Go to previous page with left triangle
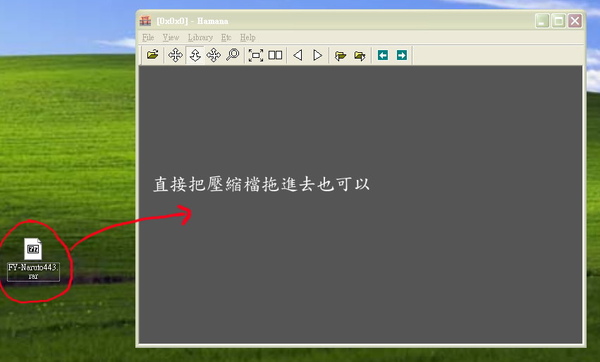The image size is (600, 362). click(x=298, y=55)
